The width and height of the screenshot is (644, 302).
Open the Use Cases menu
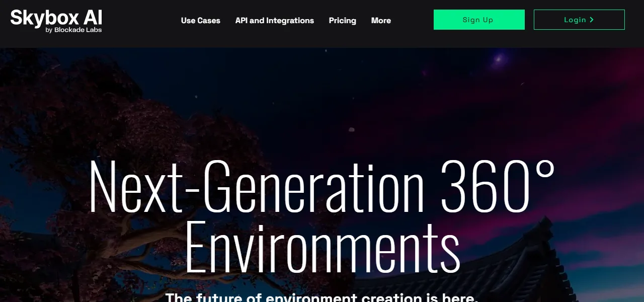201,21
